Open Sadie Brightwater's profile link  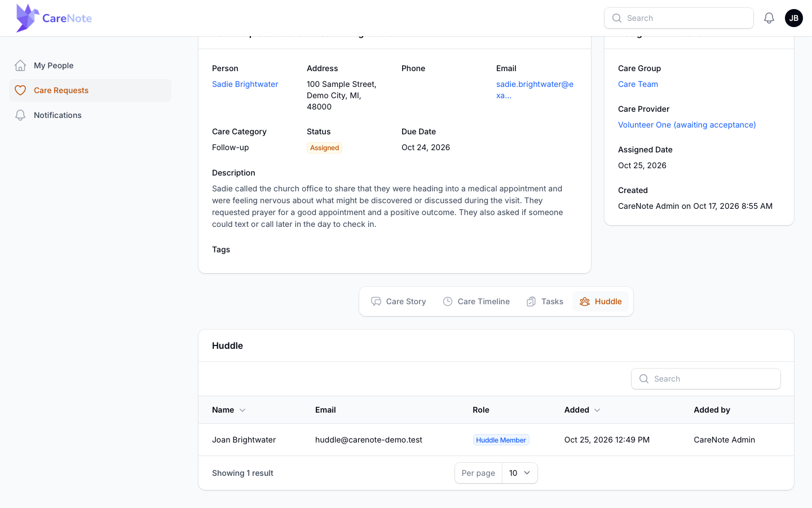point(245,84)
